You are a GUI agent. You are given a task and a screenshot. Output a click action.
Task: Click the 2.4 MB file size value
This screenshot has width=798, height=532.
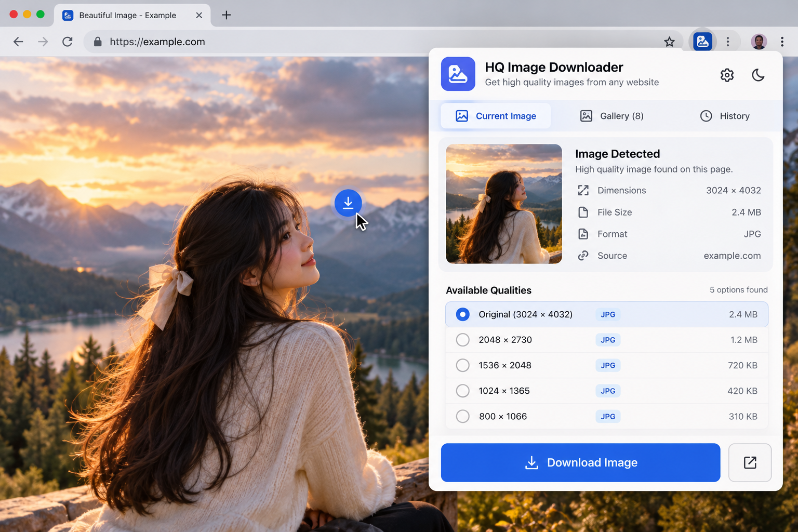[x=746, y=212]
